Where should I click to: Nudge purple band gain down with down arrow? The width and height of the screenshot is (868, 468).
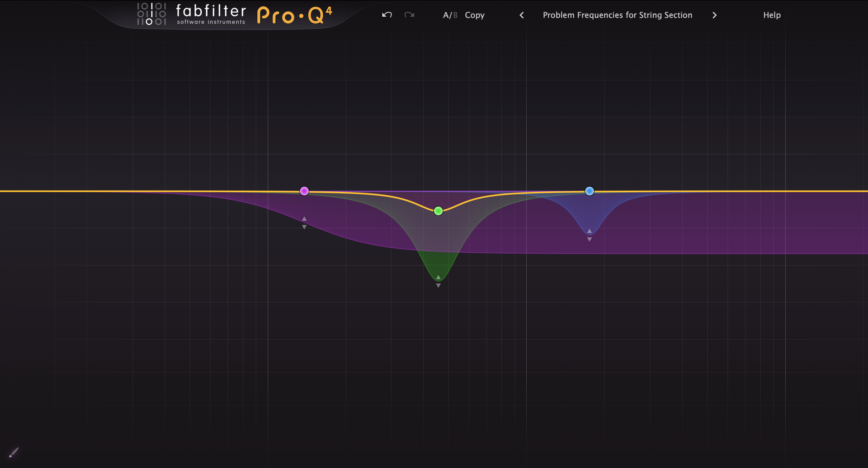click(304, 226)
